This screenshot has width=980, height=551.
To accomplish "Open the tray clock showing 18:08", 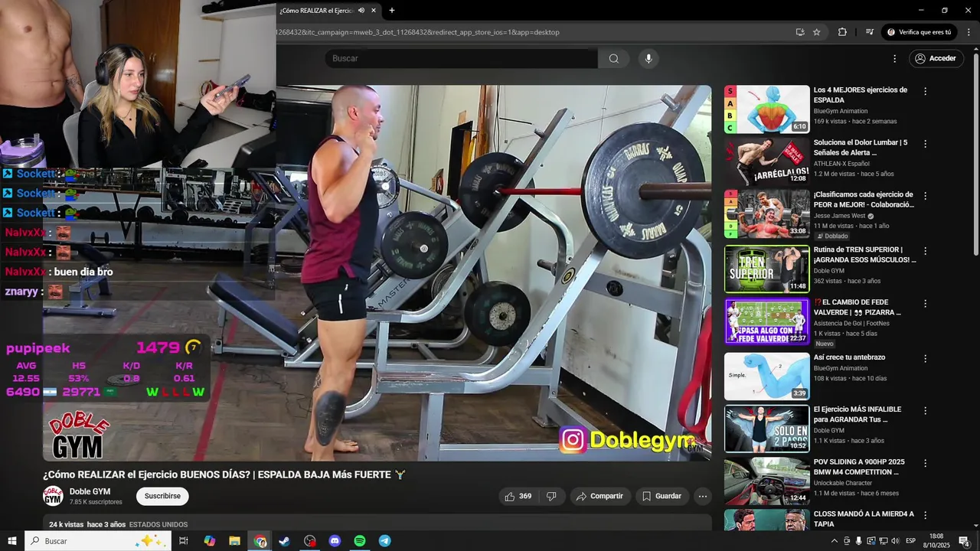I will point(937,541).
